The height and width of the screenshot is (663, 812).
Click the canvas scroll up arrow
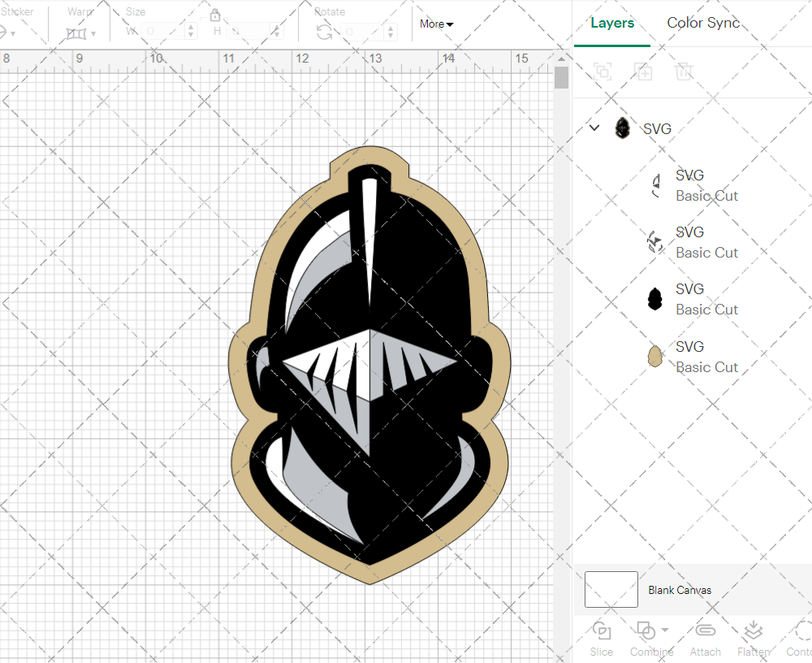point(561,58)
